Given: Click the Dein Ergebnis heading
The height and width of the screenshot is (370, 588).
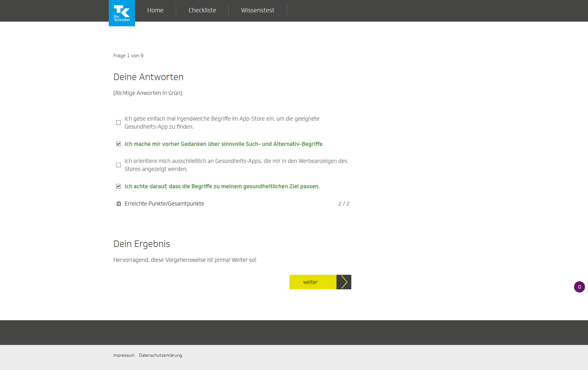Looking at the screenshot, I should coord(142,244).
